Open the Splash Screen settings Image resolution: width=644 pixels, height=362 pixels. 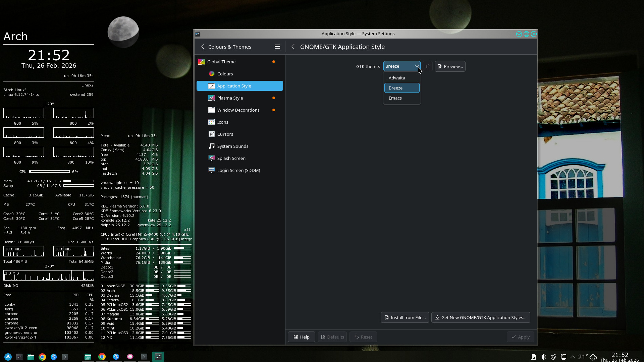[231, 159]
